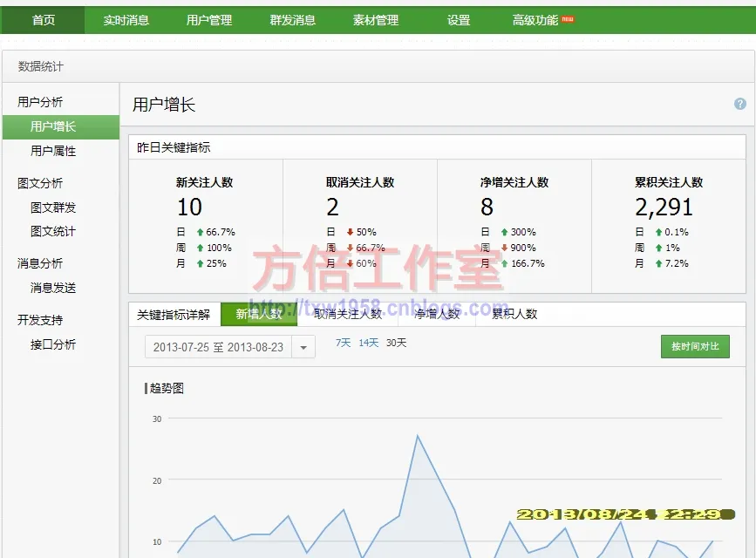Open 设置 in the top navigation

click(459, 20)
